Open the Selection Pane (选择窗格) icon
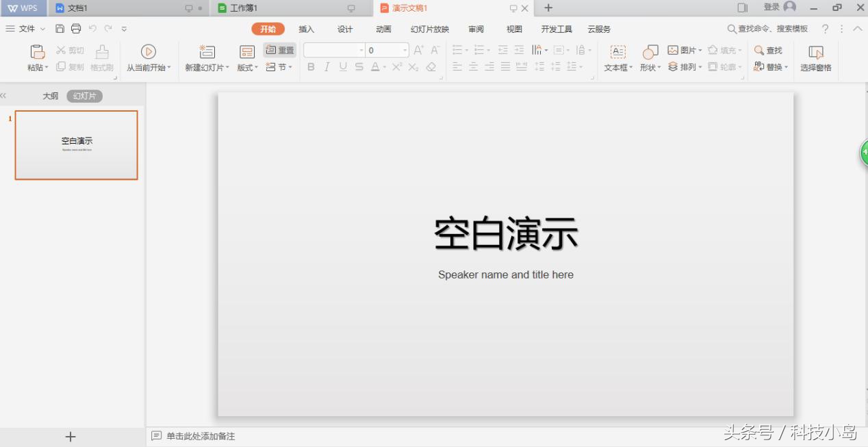 click(x=815, y=52)
